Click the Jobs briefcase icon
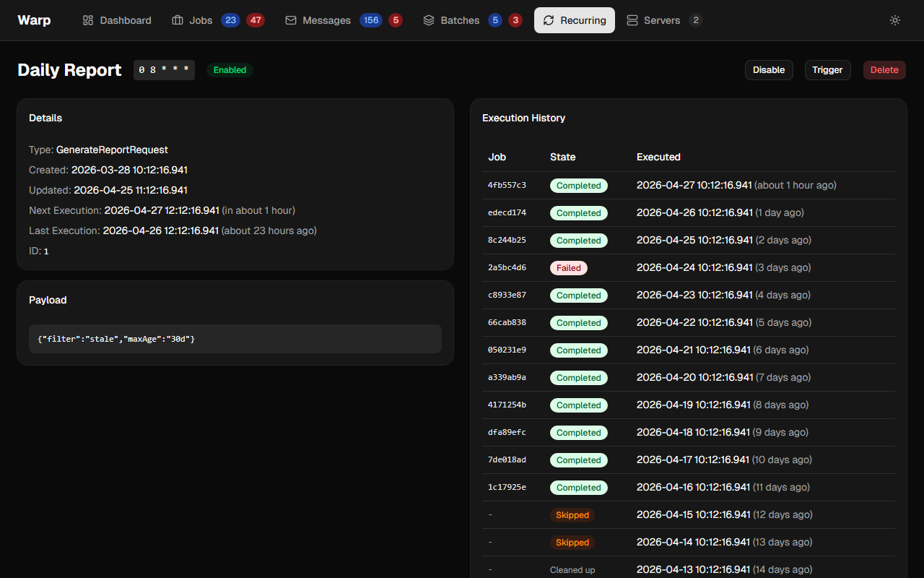Viewport: 924px width, 578px height. click(x=178, y=20)
